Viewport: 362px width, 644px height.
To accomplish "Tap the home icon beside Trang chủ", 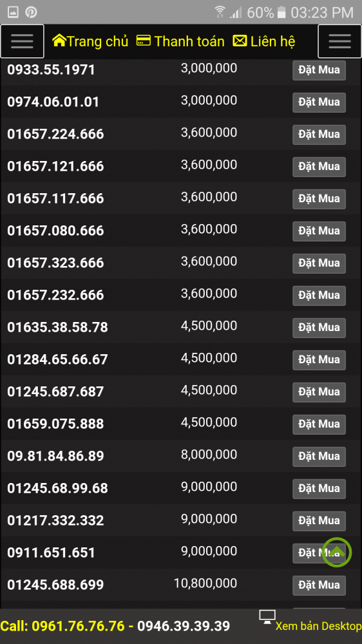I will (x=59, y=41).
